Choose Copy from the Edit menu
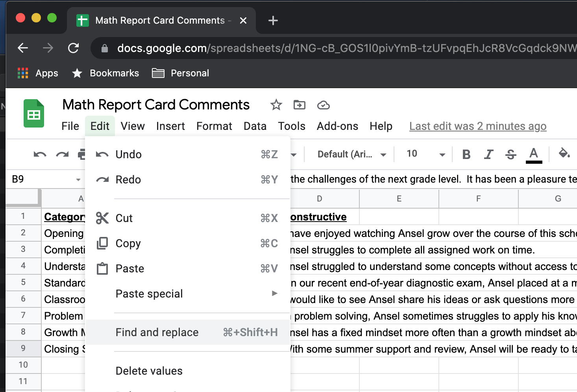577x392 pixels. (188, 243)
